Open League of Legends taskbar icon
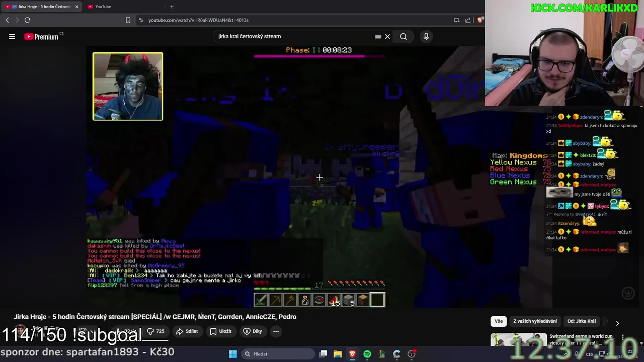644x362 pixels. pyautogui.click(x=382, y=354)
